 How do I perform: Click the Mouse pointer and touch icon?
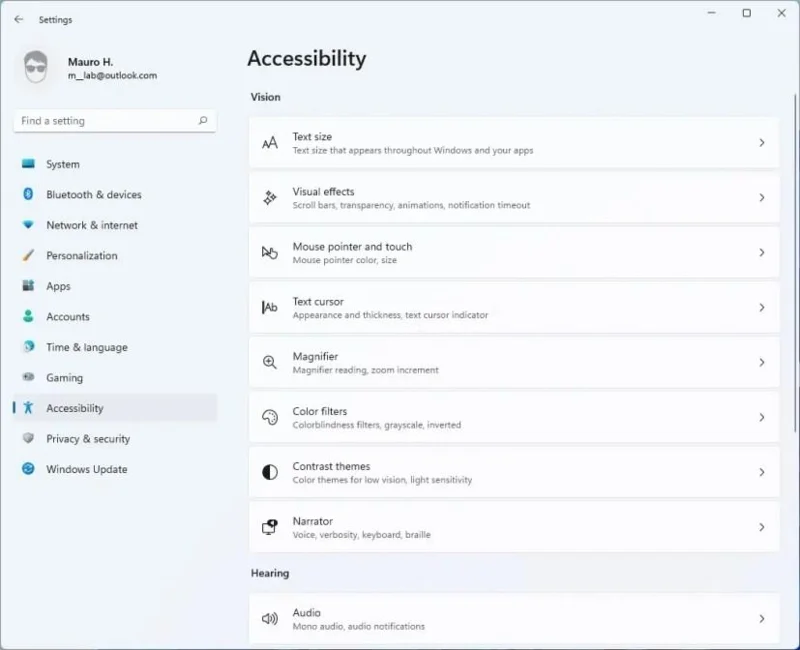269,253
